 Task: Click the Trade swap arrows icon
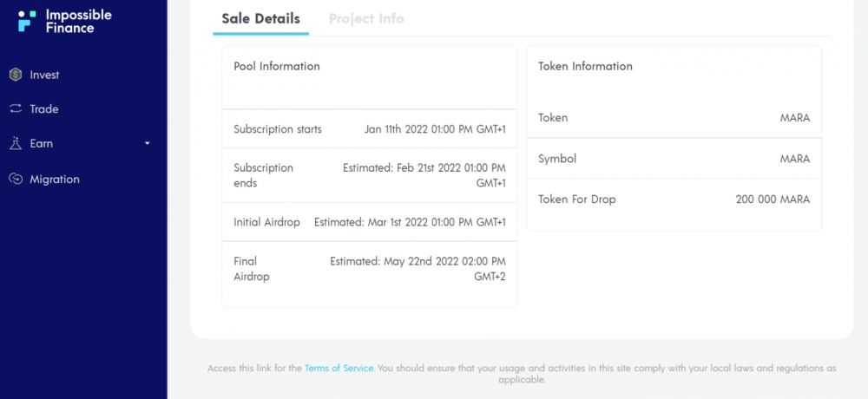coord(16,109)
